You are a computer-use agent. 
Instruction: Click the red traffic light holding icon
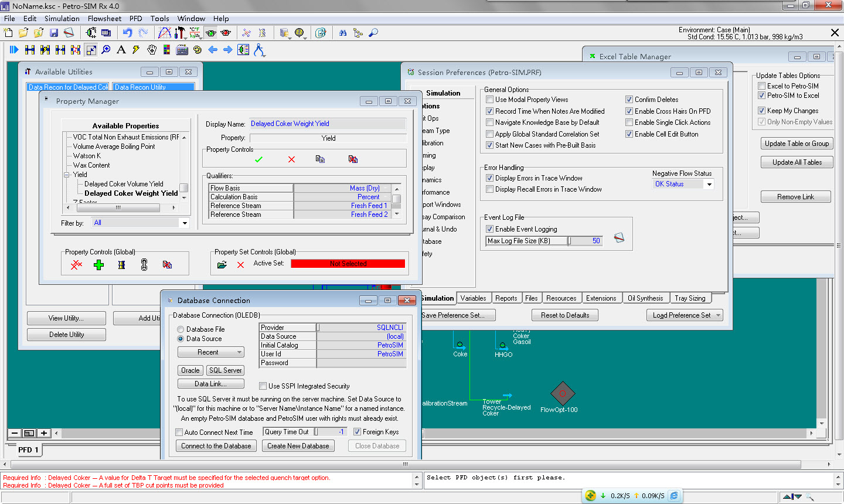pos(226,33)
